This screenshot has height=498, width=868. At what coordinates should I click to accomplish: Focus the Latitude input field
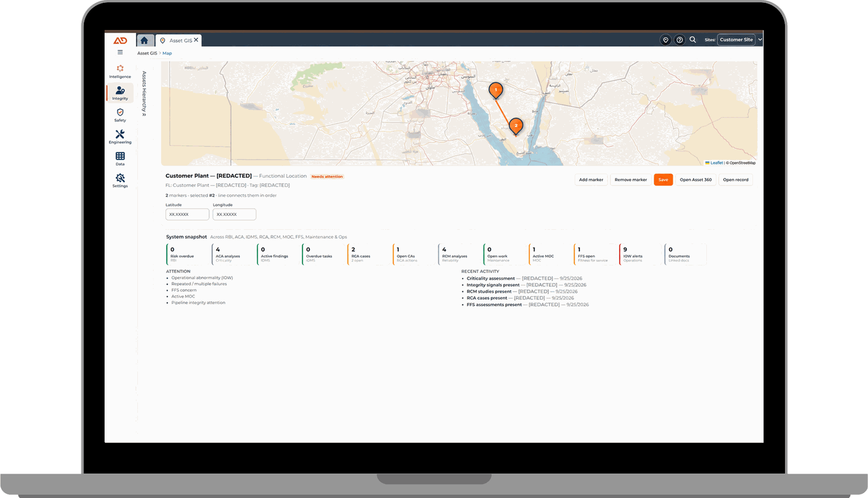tap(187, 215)
